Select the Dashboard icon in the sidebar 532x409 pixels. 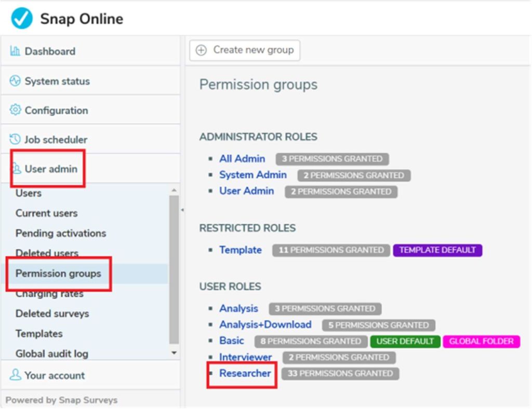pos(16,51)
